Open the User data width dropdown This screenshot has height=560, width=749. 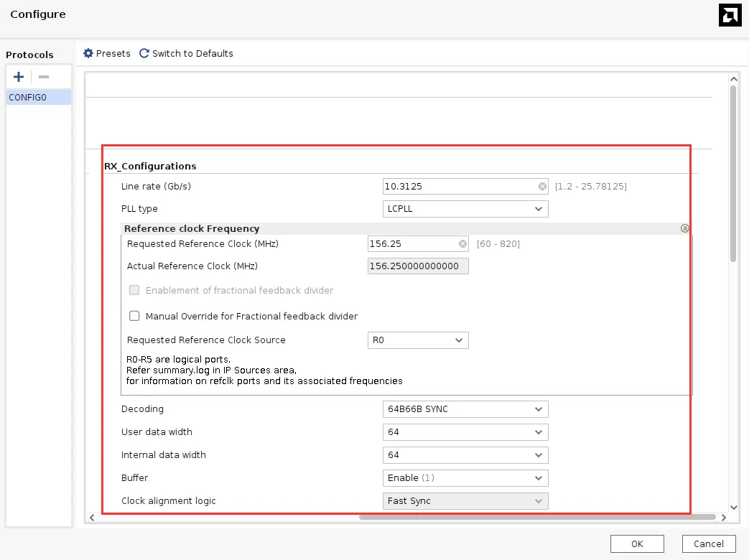pyautogui.click(x=465, y=432)
